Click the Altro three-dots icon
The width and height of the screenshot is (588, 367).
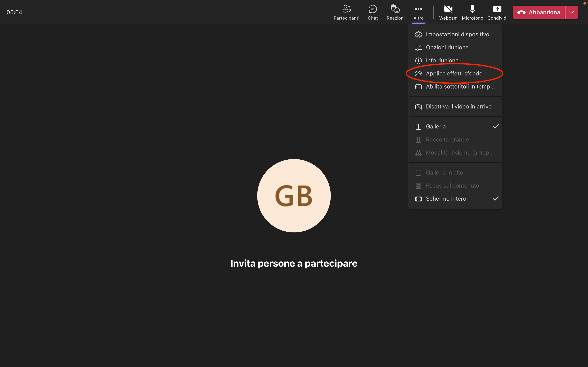(418, 9)
